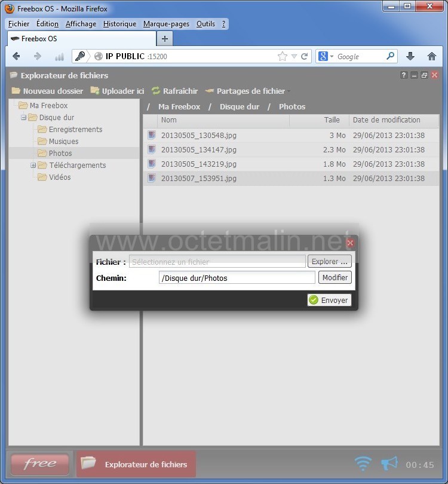
Task: Click the Modifier button
Action: tap(335, 277)
